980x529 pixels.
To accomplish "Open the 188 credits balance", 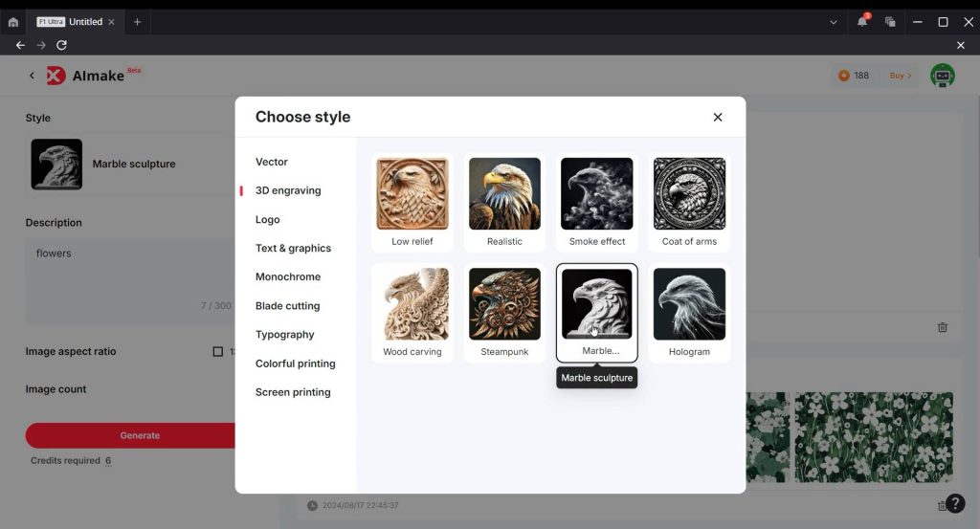I will pyautogui.click(x=854, y=76).
